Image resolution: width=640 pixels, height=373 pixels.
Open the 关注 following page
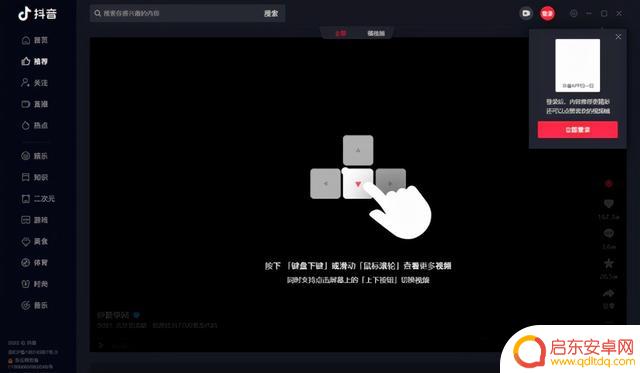coord(35,83)
